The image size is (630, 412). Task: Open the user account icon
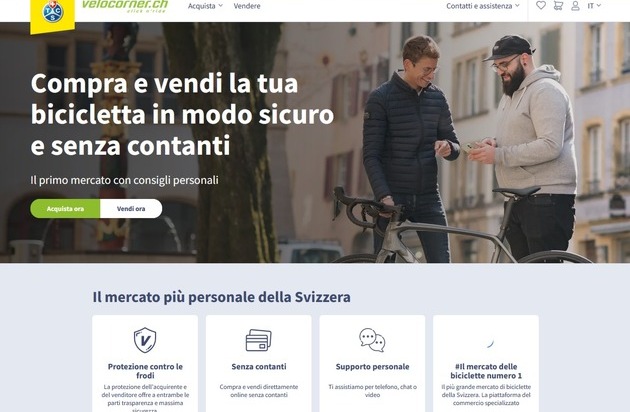click(x=575, y=6)
